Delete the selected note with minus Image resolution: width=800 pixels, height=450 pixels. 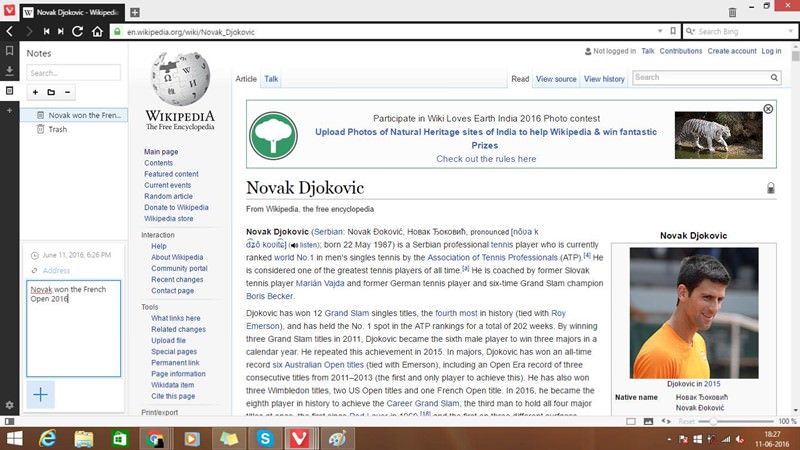(67, 92)
